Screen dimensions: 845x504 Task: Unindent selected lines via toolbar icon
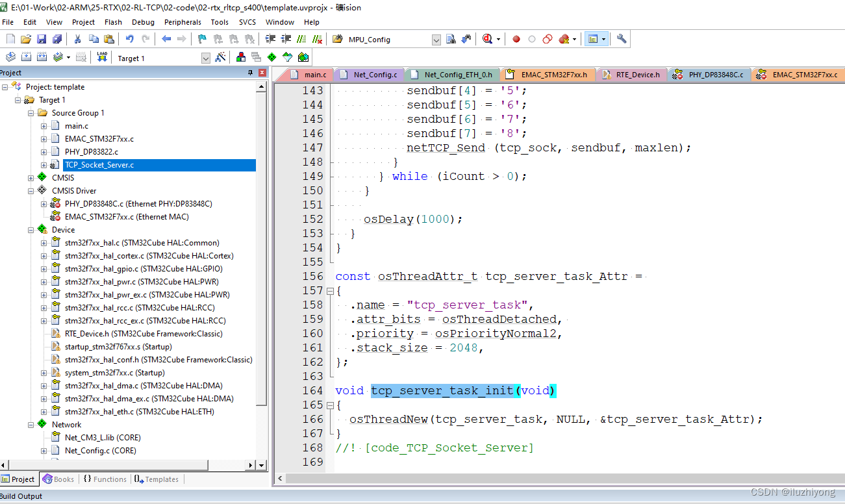pos(286,39)
